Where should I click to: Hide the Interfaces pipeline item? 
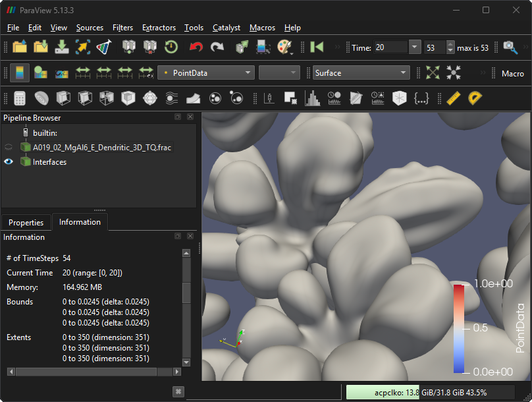[9, 162]
